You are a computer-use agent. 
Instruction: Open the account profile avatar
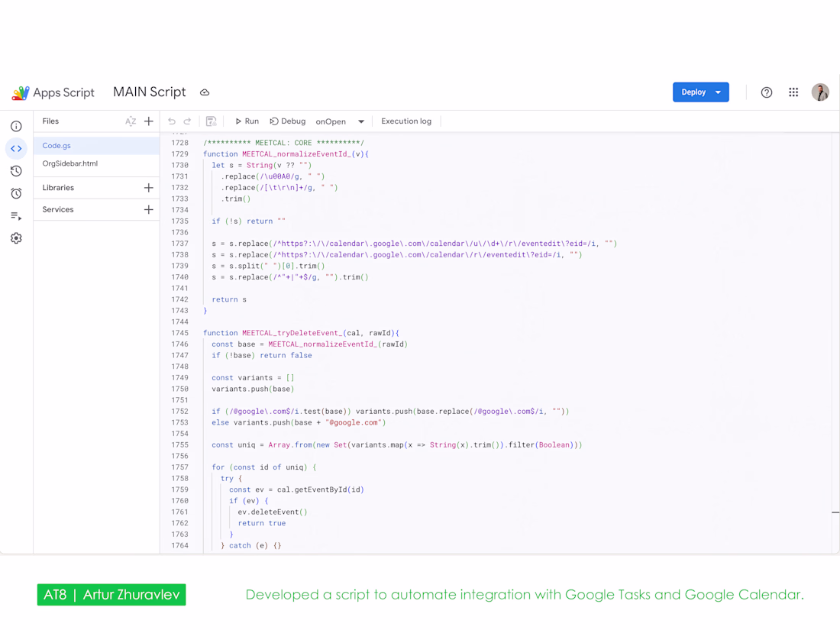(820, 92)
